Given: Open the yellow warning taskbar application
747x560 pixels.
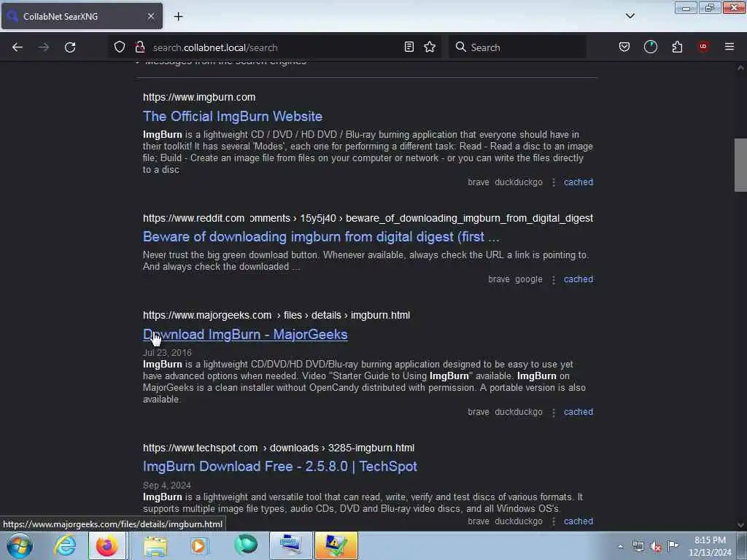Looking at the screenshot, I should (x=336, y=545).
